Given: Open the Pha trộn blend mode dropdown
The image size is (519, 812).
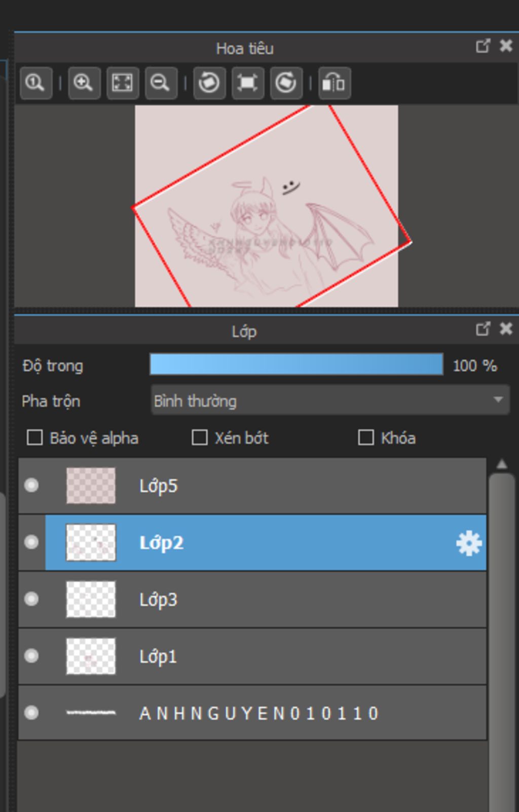Looking at the screenshot, I should tap(330, 400).
